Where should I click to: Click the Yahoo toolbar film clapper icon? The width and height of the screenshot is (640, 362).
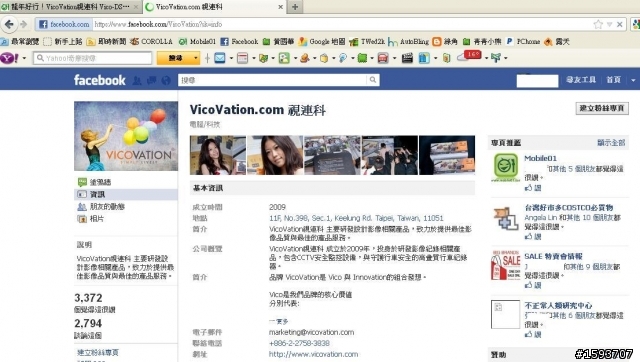click(x=407, y=58)
